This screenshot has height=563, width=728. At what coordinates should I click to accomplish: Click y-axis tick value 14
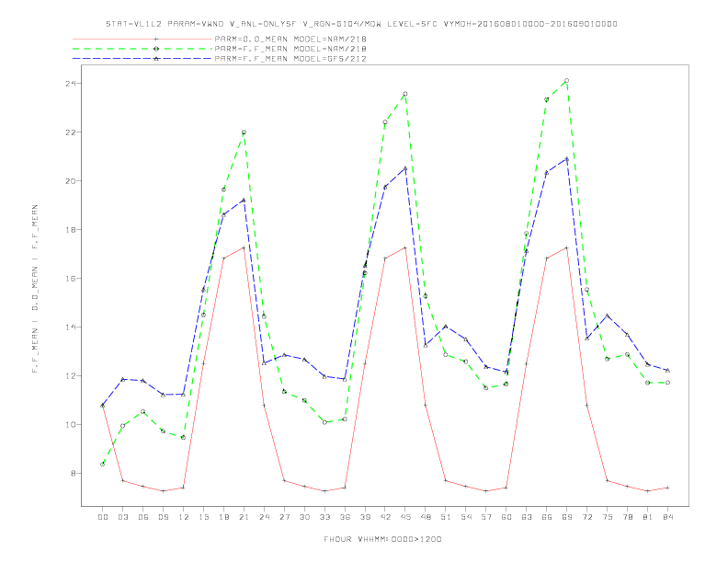[71, 327]
